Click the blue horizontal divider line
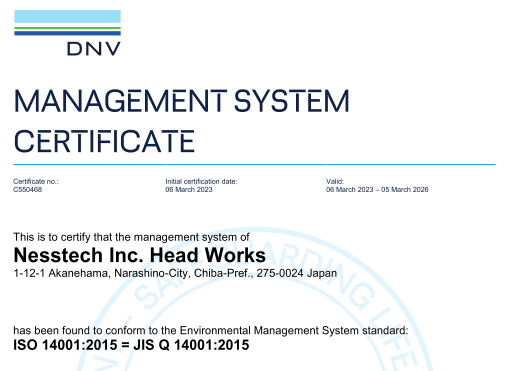The width and height of the screenshot is (529, 371). [254, 165]
